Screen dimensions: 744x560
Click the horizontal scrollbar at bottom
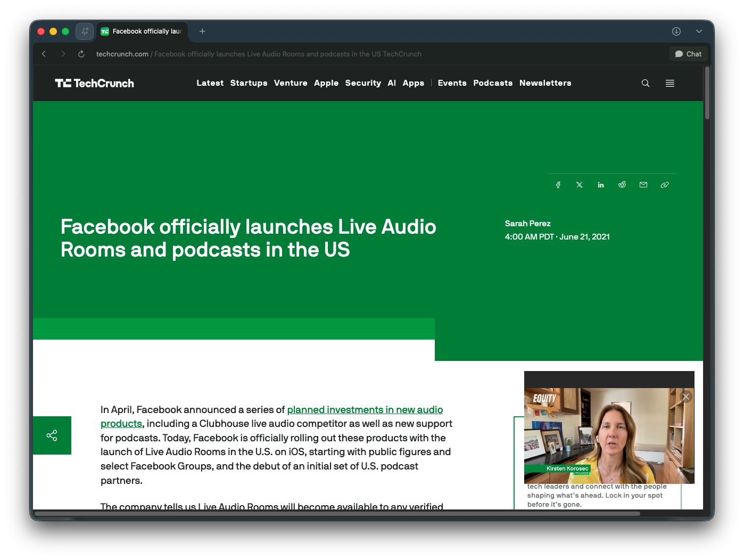337,514
